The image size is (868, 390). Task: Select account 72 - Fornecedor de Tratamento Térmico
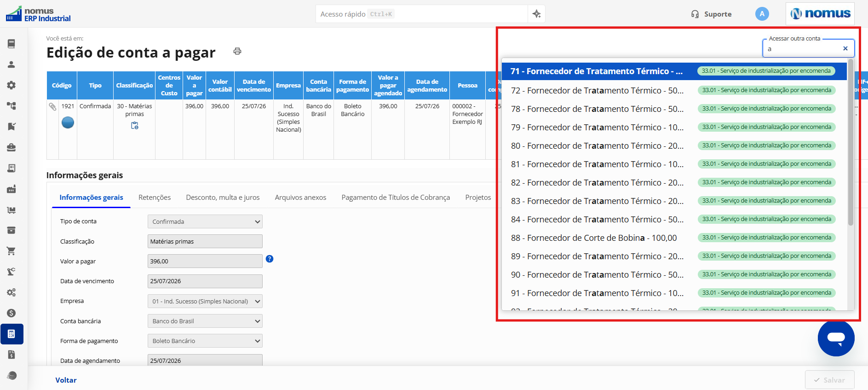[674, 90]
